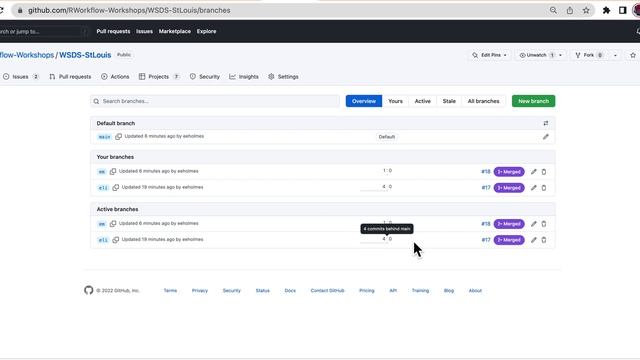Open the Status footer link

click(x=262, y=291)
